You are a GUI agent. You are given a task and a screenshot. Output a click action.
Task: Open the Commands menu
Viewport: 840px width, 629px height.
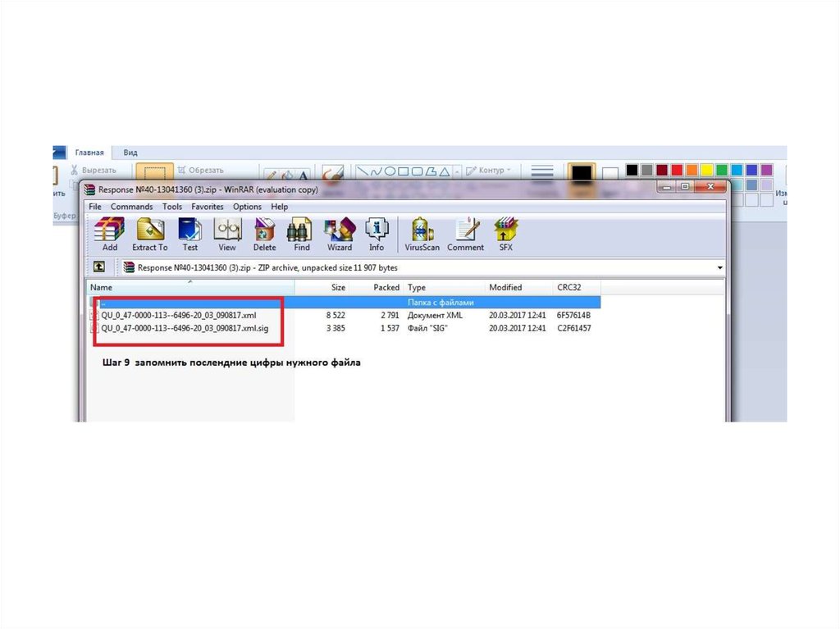(131, 207)
